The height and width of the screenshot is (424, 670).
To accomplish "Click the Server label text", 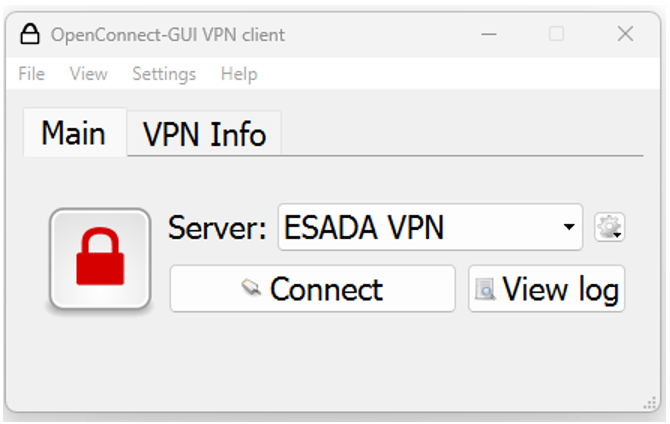I will pos(217,228).
